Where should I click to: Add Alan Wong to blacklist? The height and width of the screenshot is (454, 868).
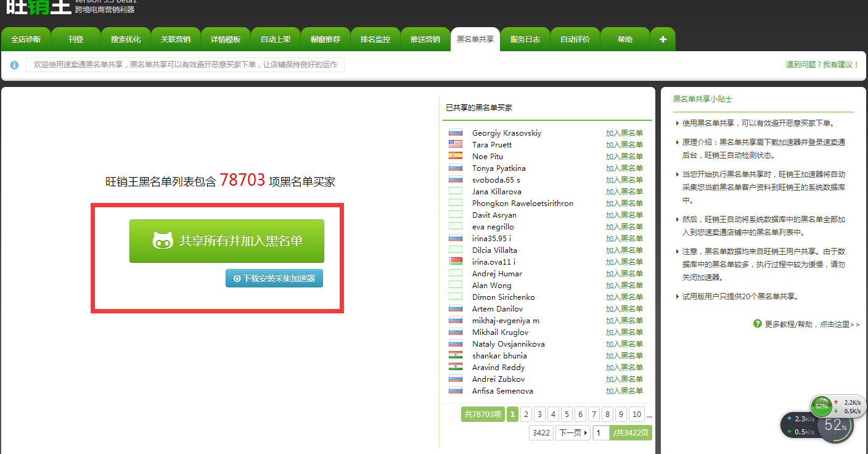click(624, 285)
